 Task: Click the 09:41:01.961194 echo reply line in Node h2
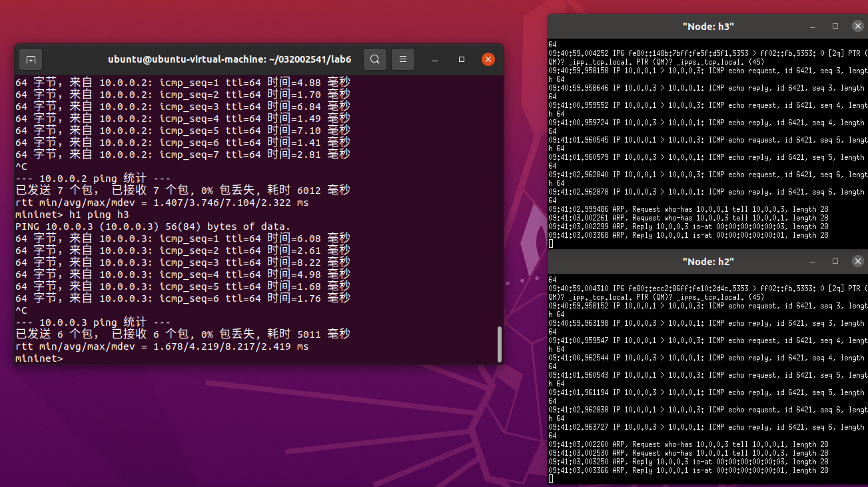(x=708, y=396)
